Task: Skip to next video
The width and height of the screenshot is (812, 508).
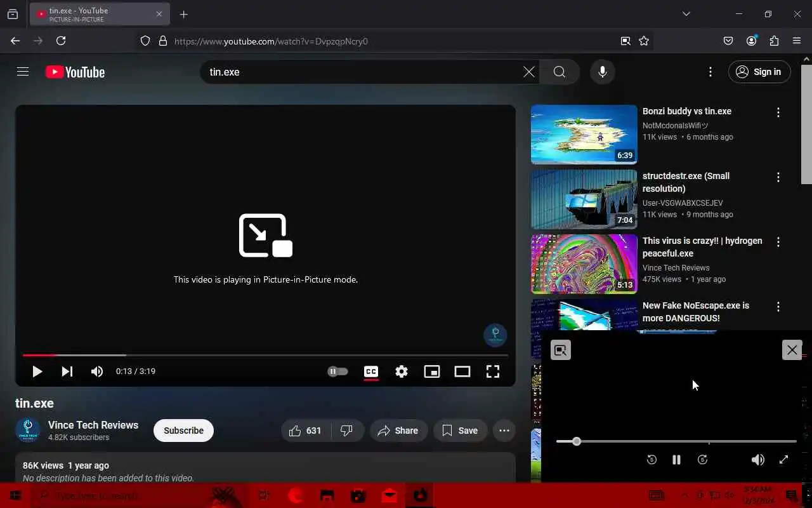Action: 67,371
